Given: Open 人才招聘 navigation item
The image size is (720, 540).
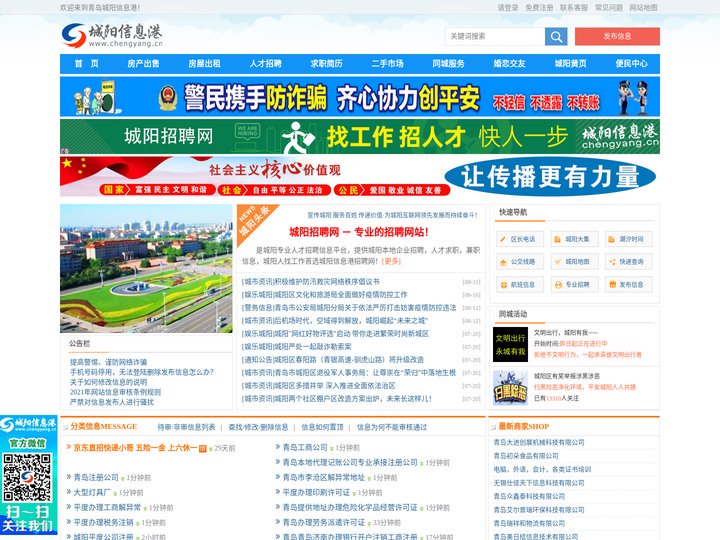Looking at the screenshot, I should (x=265, y=64).
